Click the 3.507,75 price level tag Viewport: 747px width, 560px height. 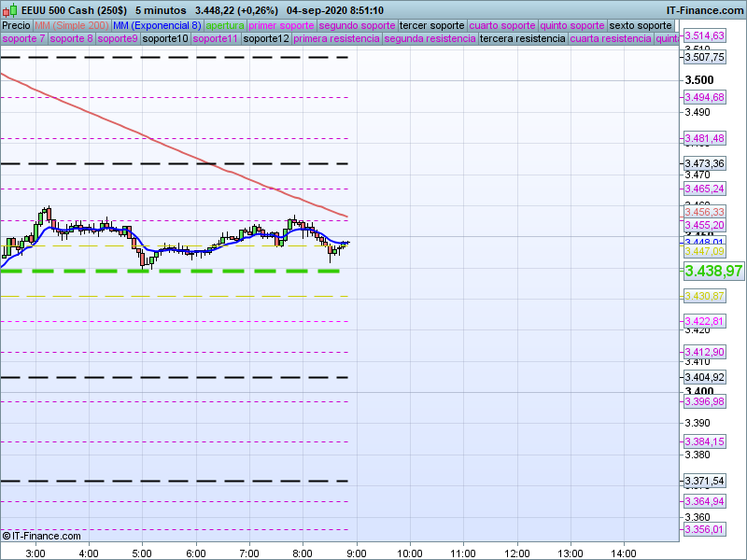(704, 57)
